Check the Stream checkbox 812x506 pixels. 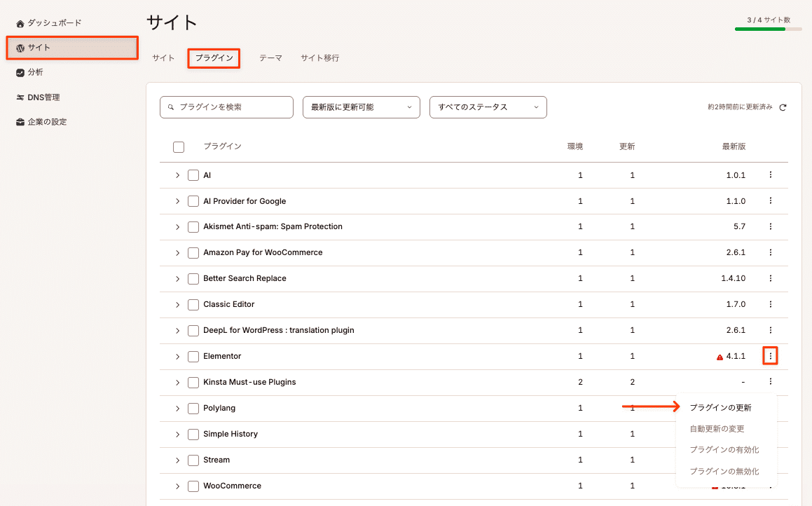tap(193, 460)
